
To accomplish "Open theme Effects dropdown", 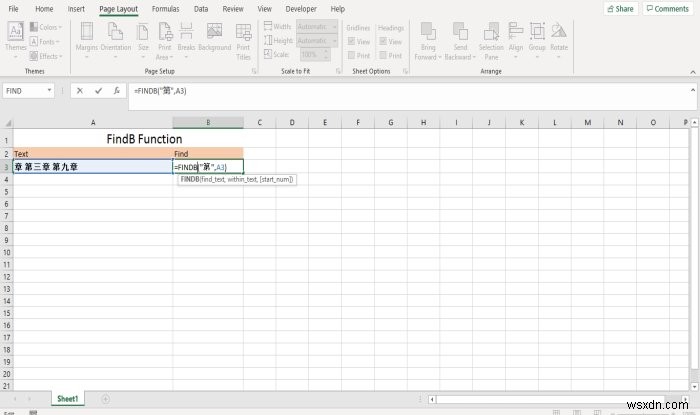I will pyautogui.click(x=46, y=56).
